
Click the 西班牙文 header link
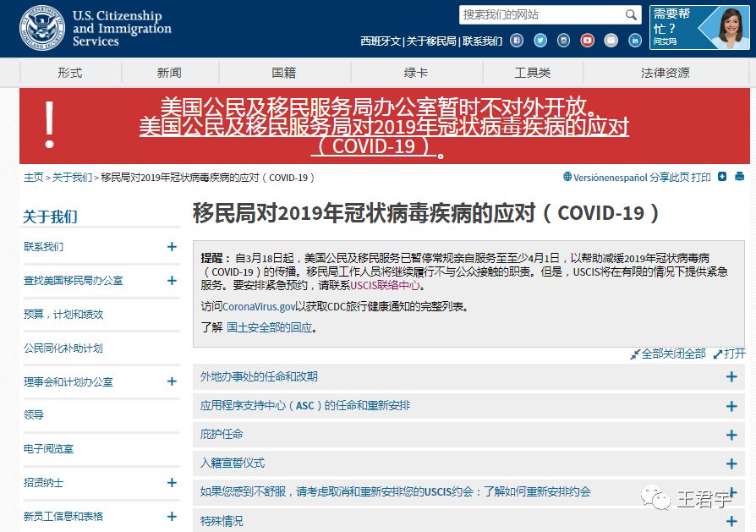point(381,41)
